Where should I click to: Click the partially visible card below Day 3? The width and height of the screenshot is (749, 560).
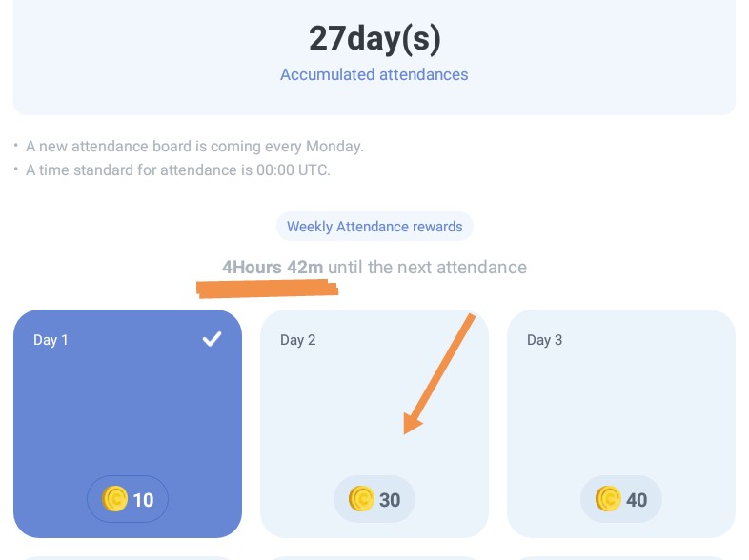pos(620,557)
